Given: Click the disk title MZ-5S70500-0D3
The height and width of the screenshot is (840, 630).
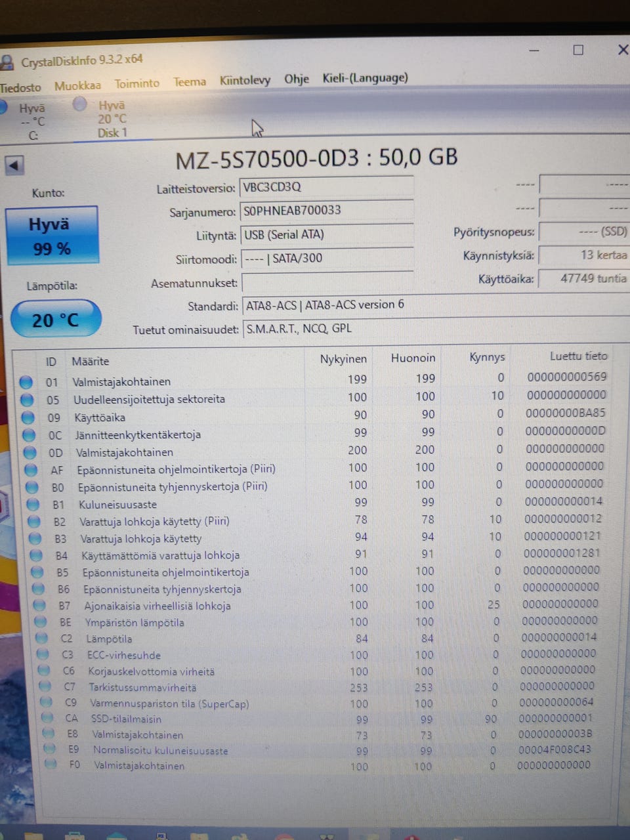Looking at the screenshot, I should 267,159.
